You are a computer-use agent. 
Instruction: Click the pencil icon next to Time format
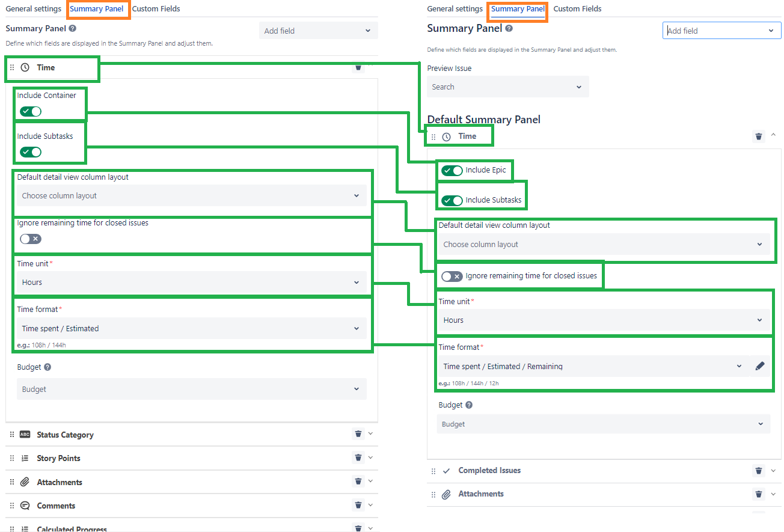[760, 365]
